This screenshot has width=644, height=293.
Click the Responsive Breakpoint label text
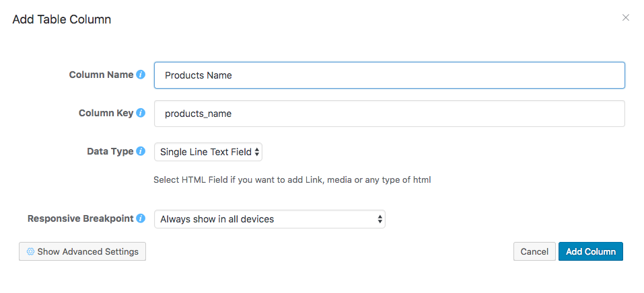pos(80,218)
